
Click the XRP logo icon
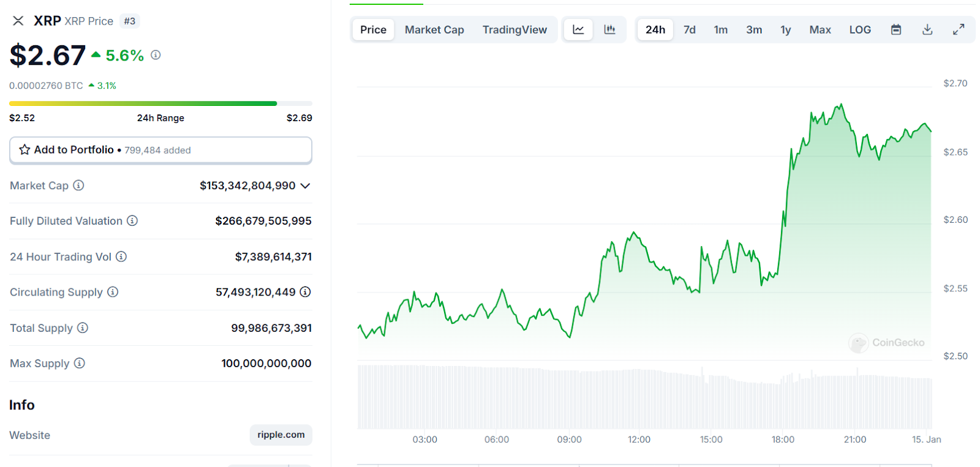click(18, 21)
